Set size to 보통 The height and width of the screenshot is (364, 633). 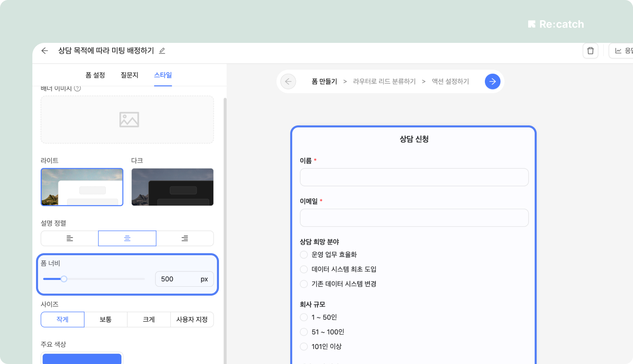106,320
